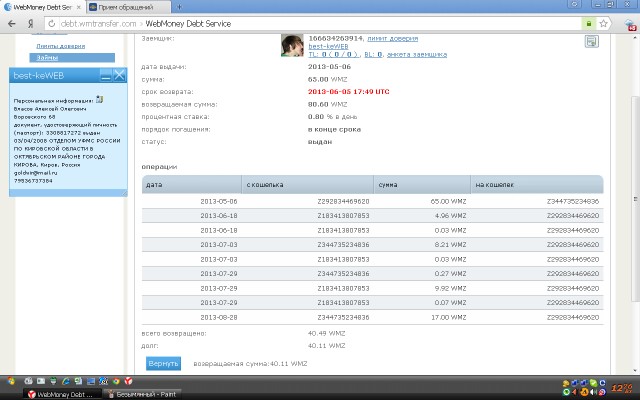Open the browser settings gear in title bar

pyautogui.click(x=575, y=4)
